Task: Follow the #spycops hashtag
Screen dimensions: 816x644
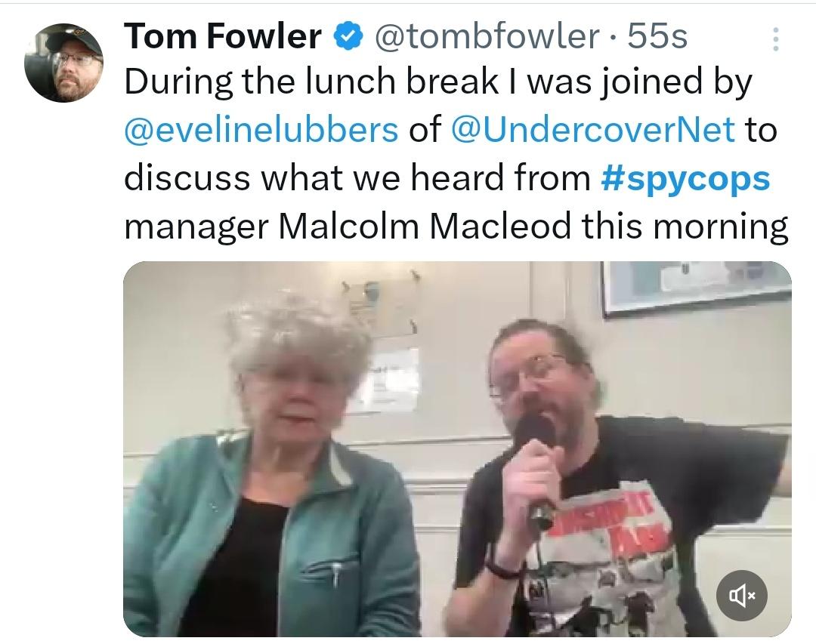Action: (685, 178)
